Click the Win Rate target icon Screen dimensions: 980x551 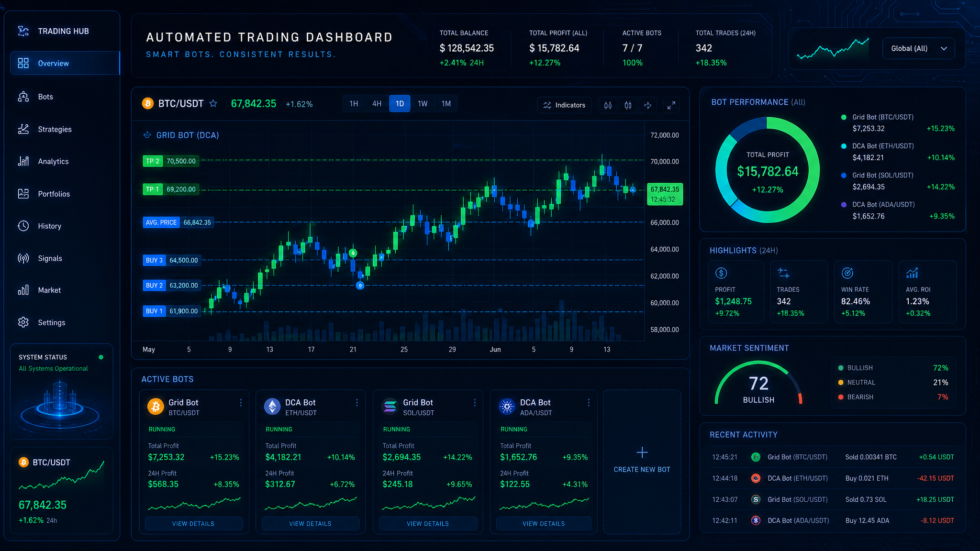[x=847, y=273]
